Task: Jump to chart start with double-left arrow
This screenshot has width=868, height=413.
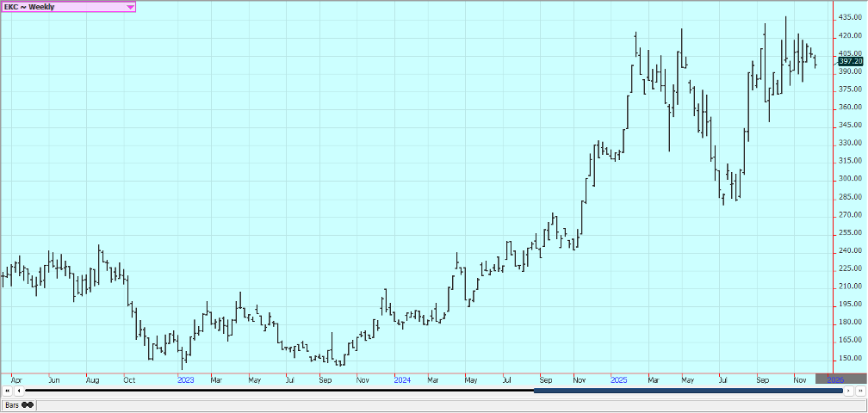Action: pyautogui.click(x=7, y=391)
